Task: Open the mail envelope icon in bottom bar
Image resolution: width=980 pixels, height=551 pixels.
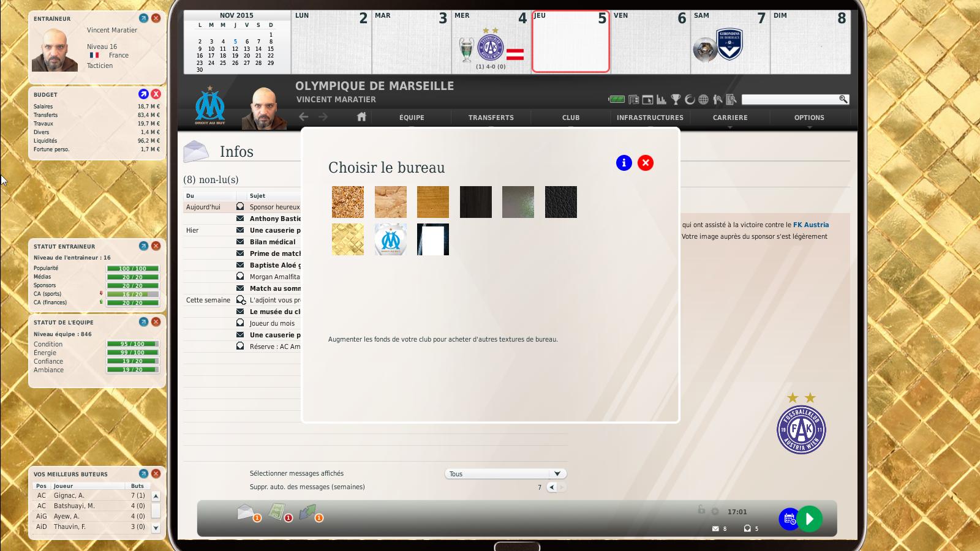Action: pyautogui.click(x=246, y=511)
